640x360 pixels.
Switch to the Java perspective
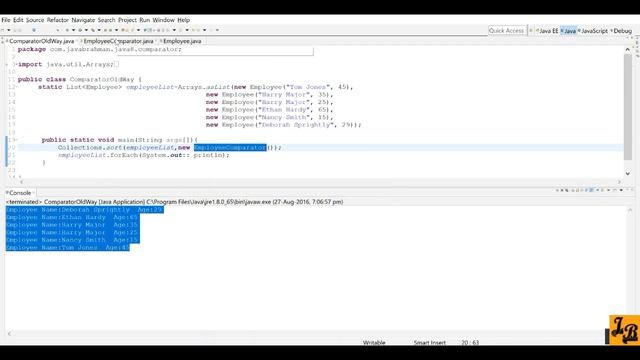pos(568,31)
